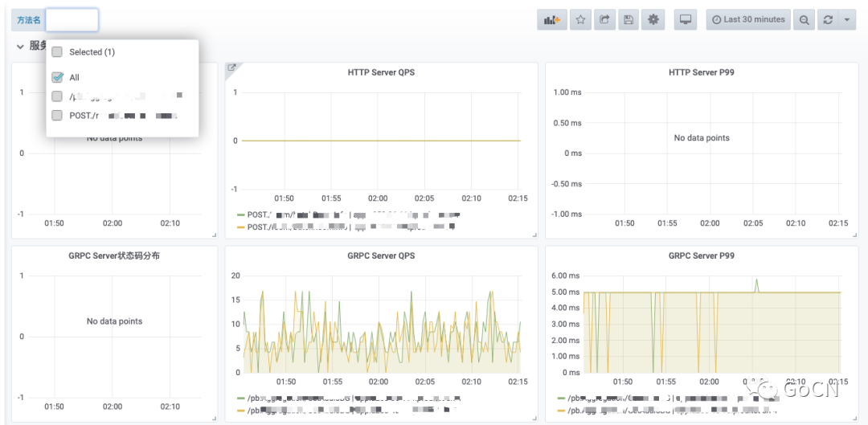Click green legend swatch in GRPC Server QPS

click(240, 398)
